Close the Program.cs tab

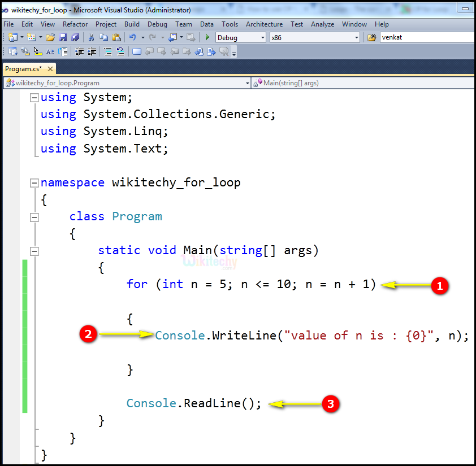tap(50, 69)
